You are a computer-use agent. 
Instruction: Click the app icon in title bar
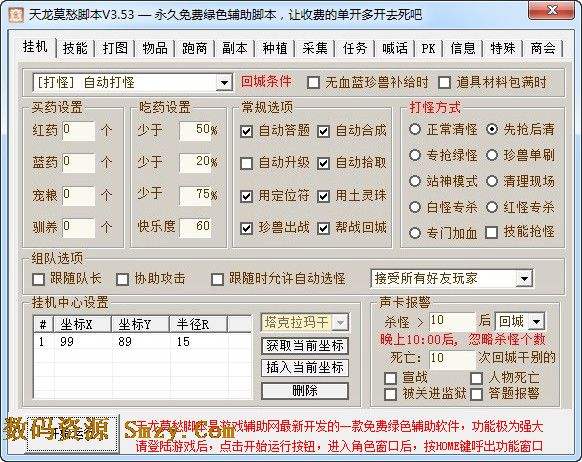pyautogui.click(x=16, y=15)
